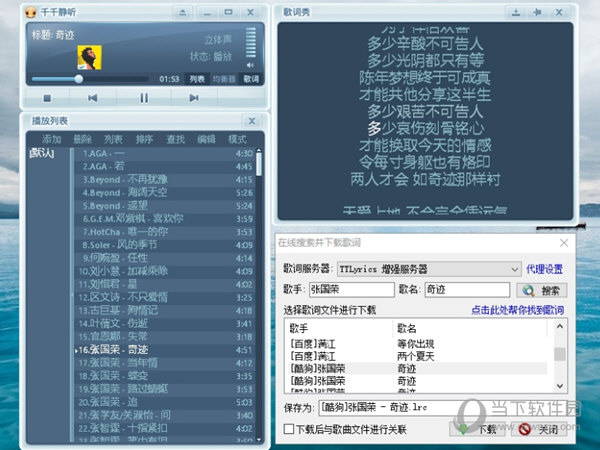Viewport: 600px width, 450px height.
Task: Open the 删除 menu in playlist
Action: pyautogui.click(x=83, y=139)
